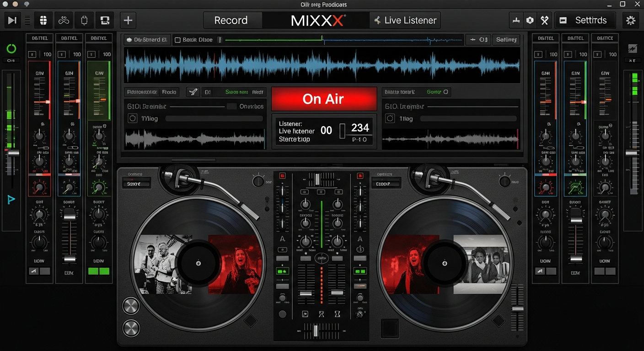
Task: Switch to the Live Listener tab
Action: (x=405, y=20)
